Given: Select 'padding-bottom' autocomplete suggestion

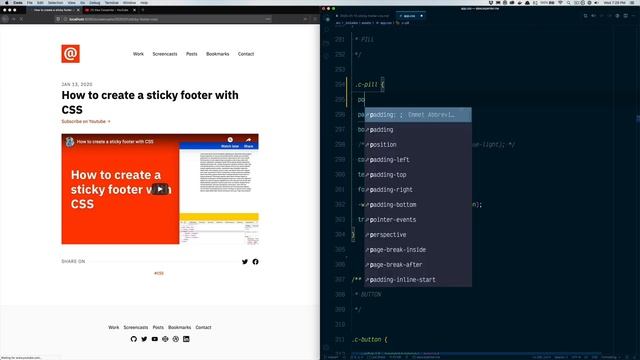Looking at the screenshot, I should coord(418,204).
